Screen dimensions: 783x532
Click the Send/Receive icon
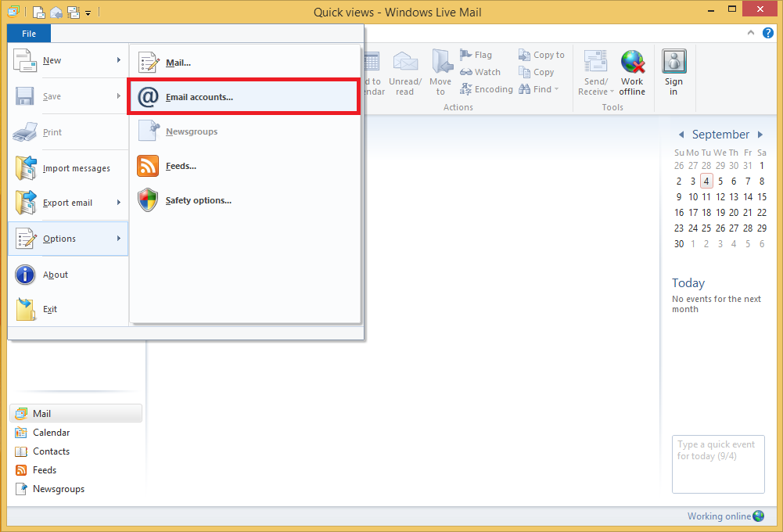pyautogui.click(x=595, y=63)
